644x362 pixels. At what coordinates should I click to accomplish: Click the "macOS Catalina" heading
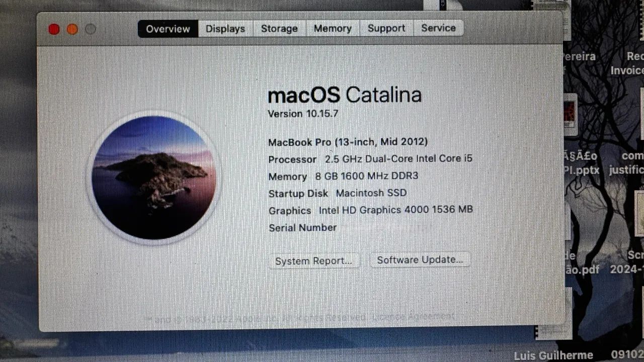click(345, 95)
